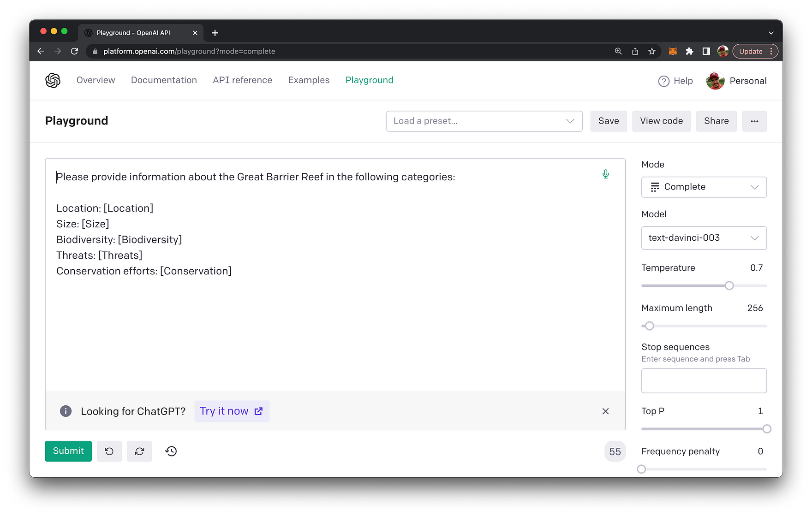Click the Maximum length value 256

click(x=755, y=308)
